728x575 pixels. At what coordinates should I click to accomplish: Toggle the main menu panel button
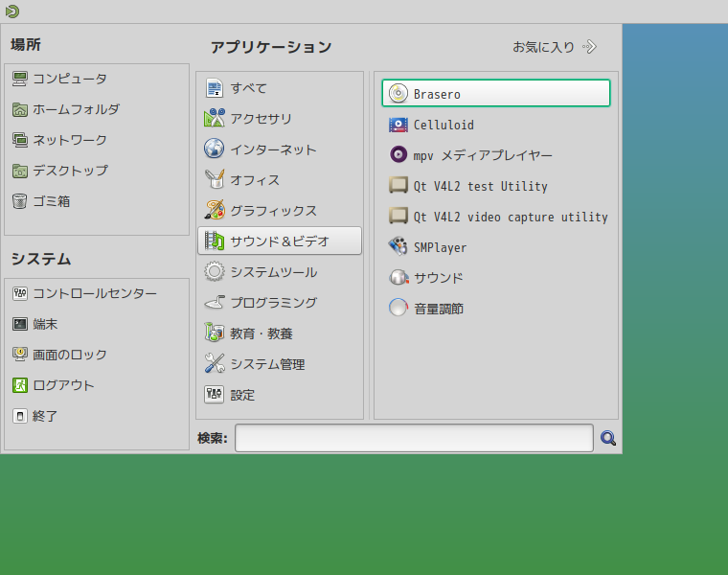pyautogui.click(x=12, y=11)
